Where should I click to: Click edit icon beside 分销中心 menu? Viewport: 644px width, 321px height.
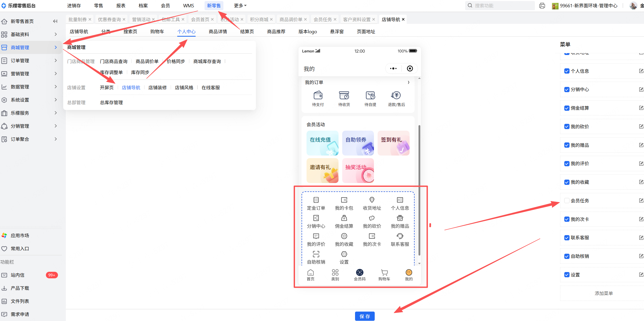coord(641,90)
